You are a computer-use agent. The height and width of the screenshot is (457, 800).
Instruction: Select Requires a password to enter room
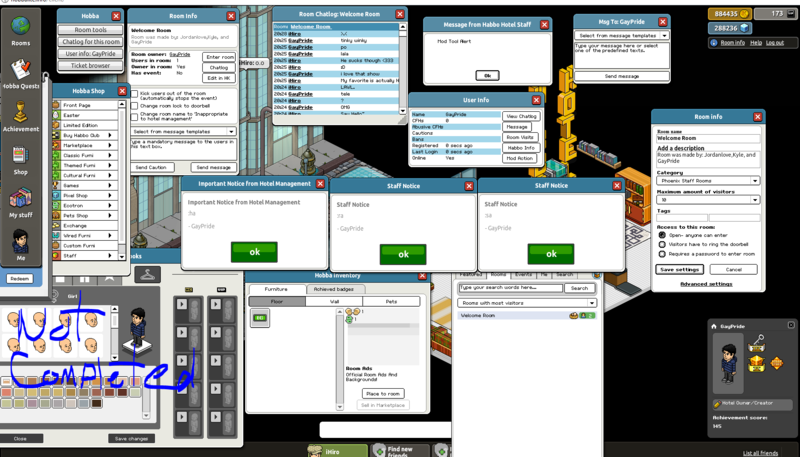tap(662, 253)
